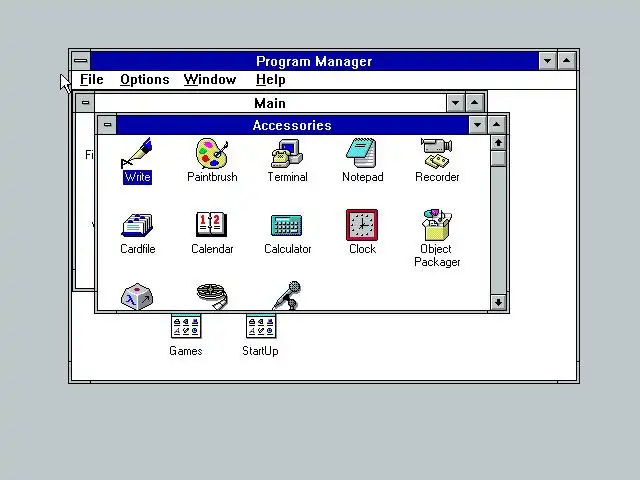Viewport: 640px width, 480px height.
Task: Click the Write label text
Action: [x=138, y=177]
